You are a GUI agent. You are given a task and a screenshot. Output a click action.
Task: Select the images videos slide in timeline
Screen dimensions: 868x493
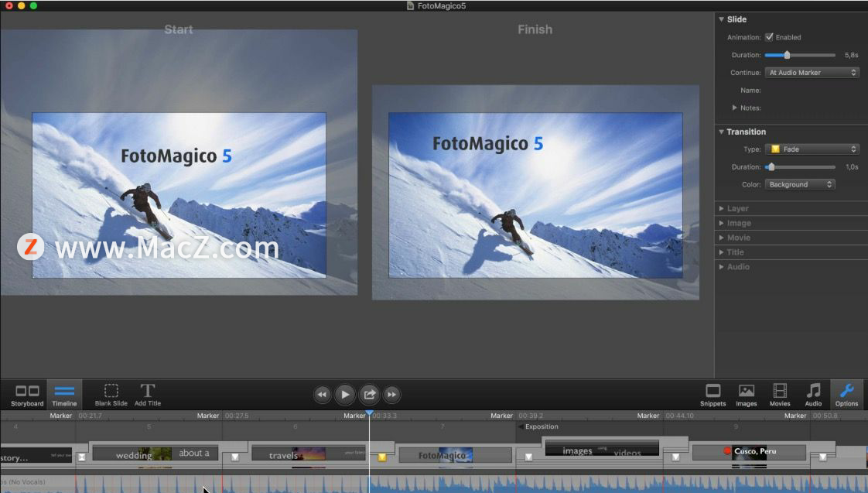point(602,448)
